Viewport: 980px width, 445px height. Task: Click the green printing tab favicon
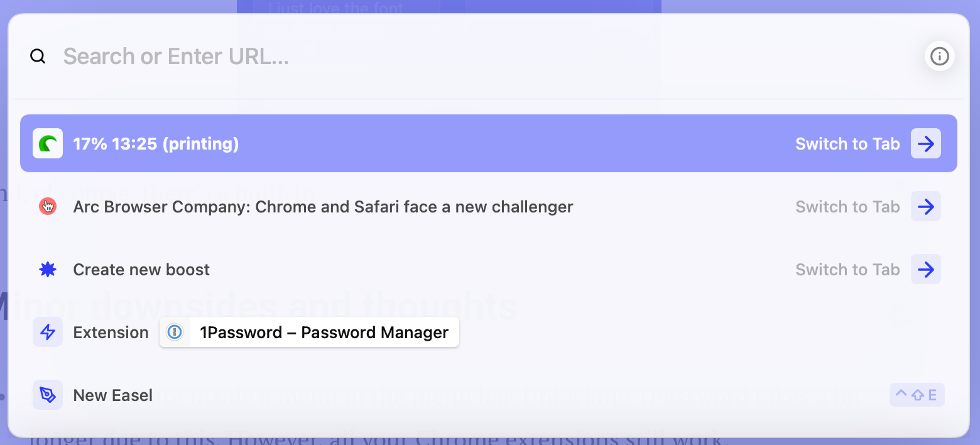[48, 144]
